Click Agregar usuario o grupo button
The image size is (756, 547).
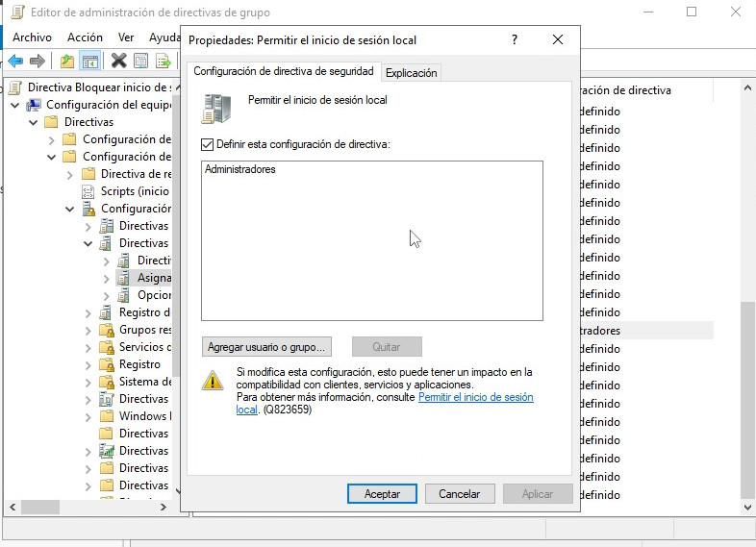(267, 346)
